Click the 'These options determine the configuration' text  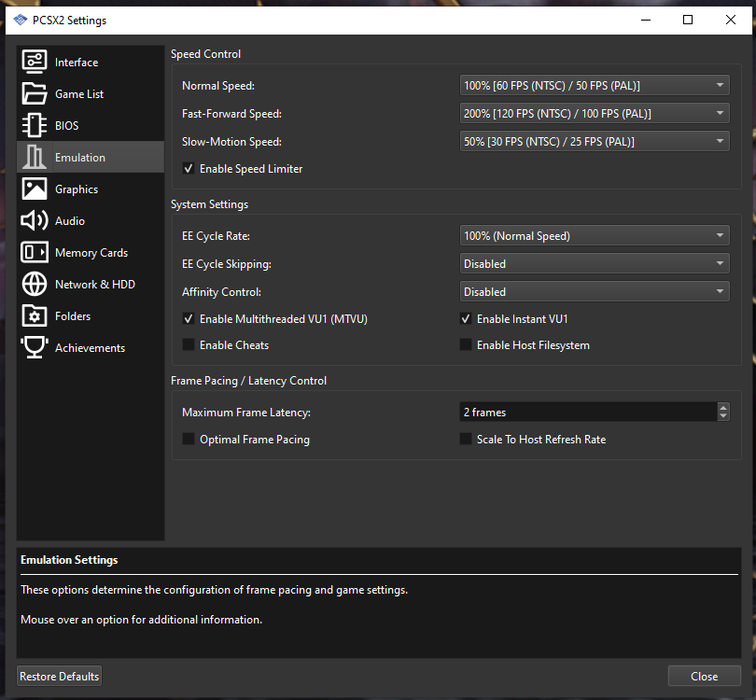point(215,590)
